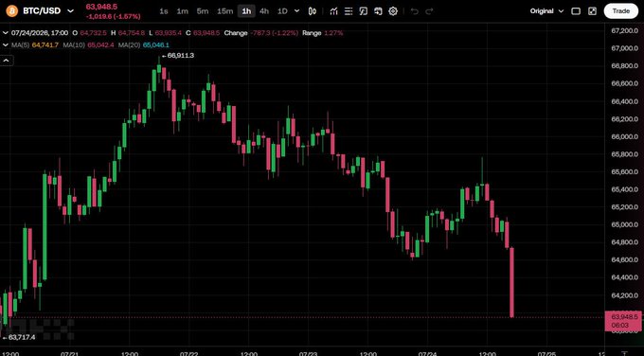Screen dimensions: 644x356
Task: Click the chart popout arrow icon
Action: pos(363,11)
